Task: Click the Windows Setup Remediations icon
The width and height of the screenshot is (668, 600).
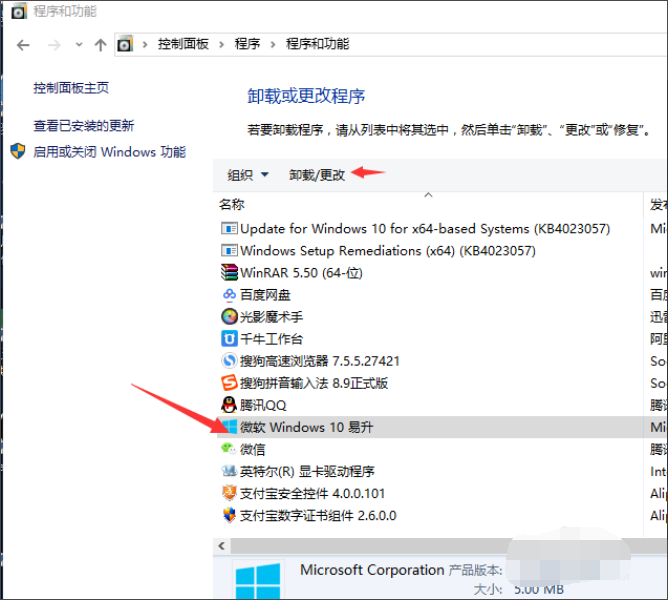Action: 229,251
